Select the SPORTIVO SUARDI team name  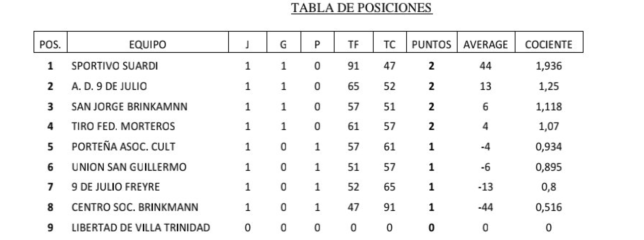pos(114,66)
